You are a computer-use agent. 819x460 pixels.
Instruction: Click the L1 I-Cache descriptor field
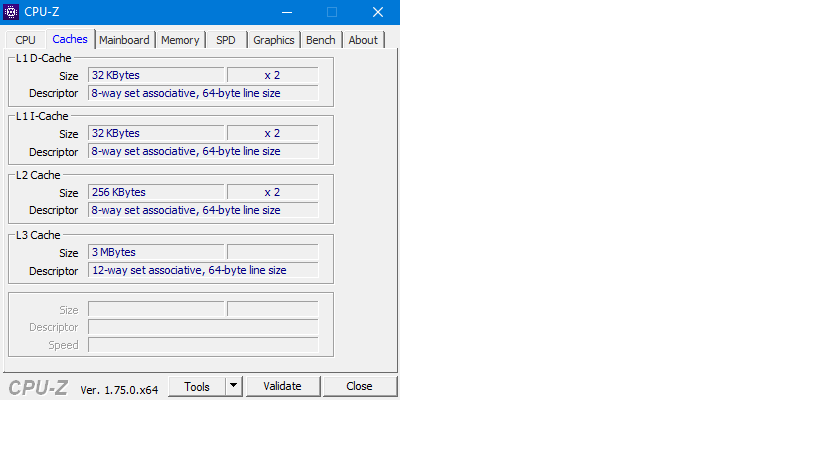(203, 151)
